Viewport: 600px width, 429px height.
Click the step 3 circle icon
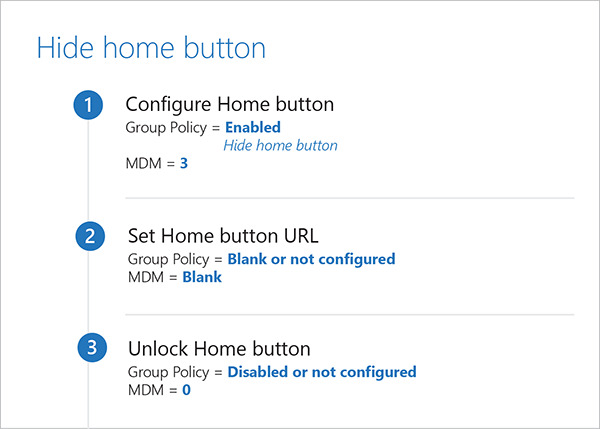[x=92, y=349]
